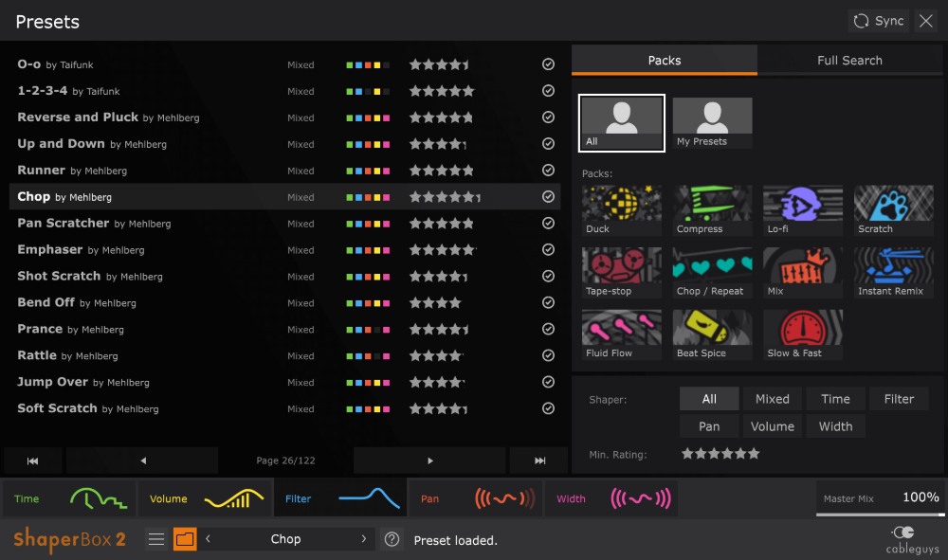
Task: Filter shaper type by All
Action: point(709,399)
